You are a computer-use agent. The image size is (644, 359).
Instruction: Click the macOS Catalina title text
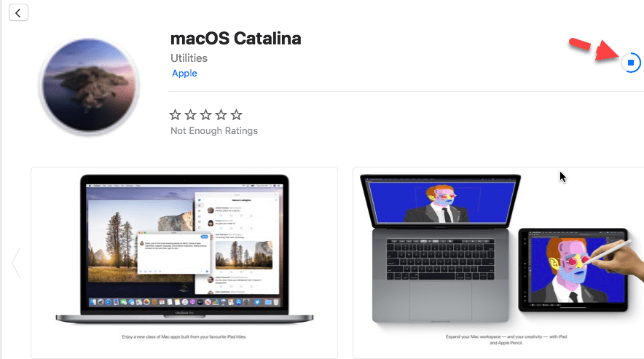pos(236,39)
